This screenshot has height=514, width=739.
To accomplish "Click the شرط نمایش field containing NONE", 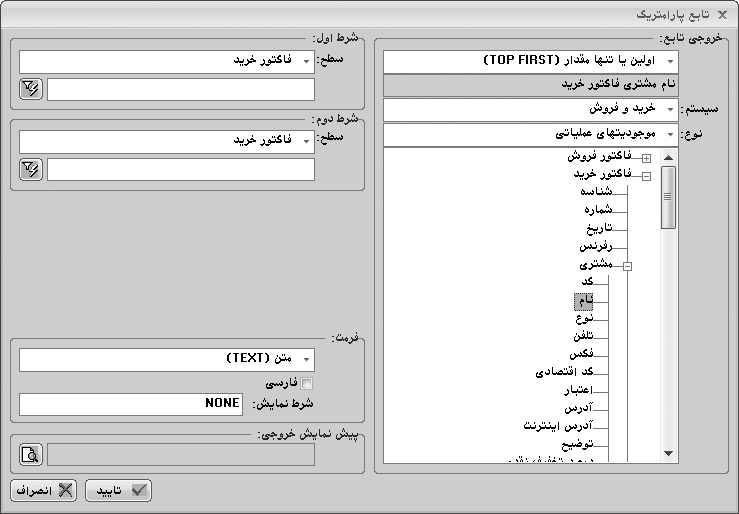I will coord(130,403).
